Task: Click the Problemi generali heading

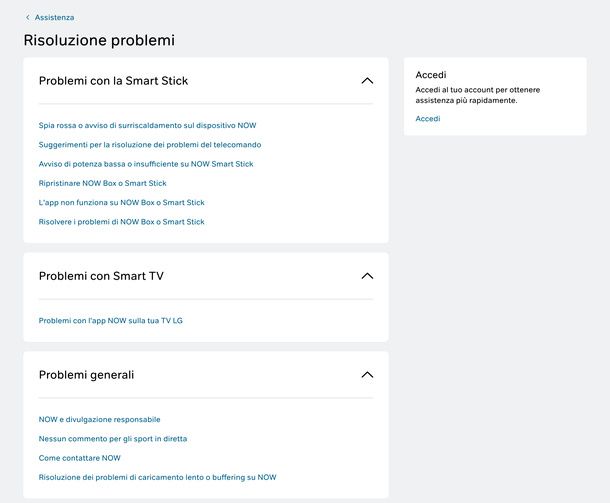Action: [86, 375]
